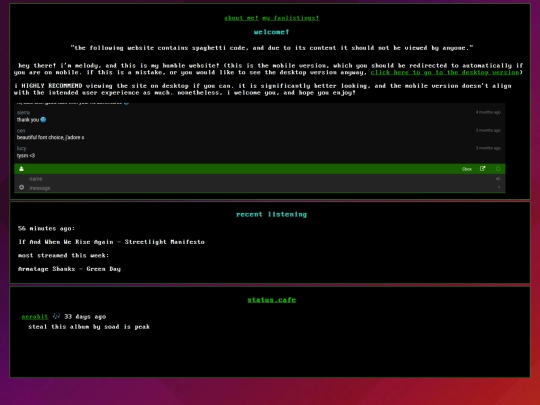Screen dimensions: 540x405
Task: Follow link to the desktop version
Action: click(x=445, y=72)
